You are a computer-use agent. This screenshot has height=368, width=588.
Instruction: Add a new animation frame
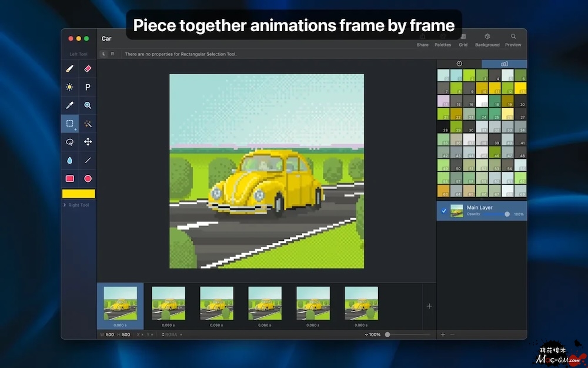(x=429, y=306)
